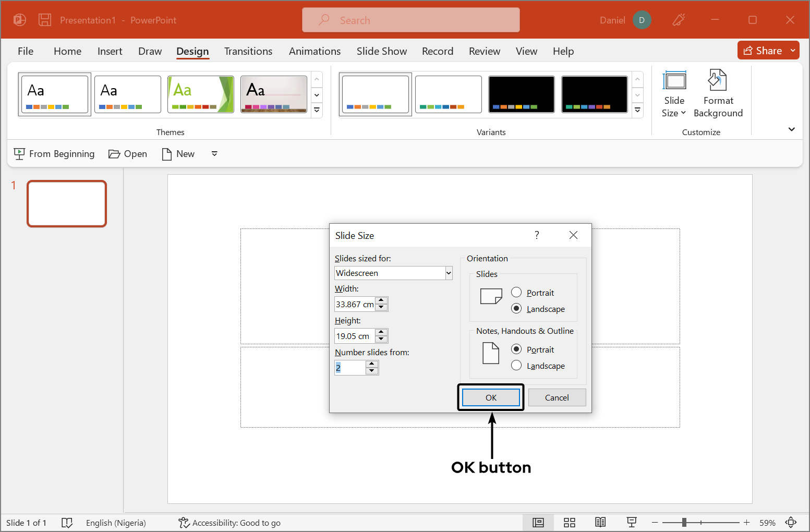
Task: Open the Transitions ribbon tab
Action: point(248,51)
